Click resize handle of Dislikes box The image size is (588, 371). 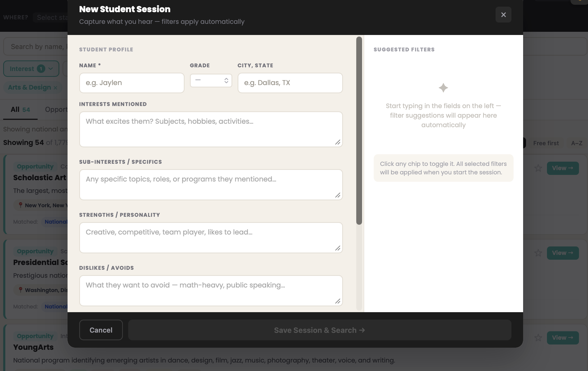point(338,301)
